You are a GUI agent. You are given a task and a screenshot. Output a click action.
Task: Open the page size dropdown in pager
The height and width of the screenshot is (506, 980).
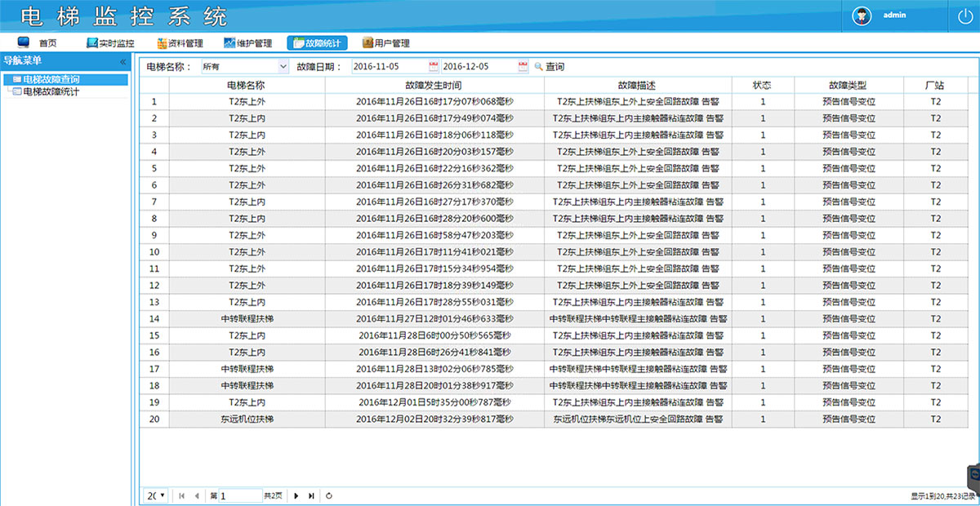click(156, 495)
